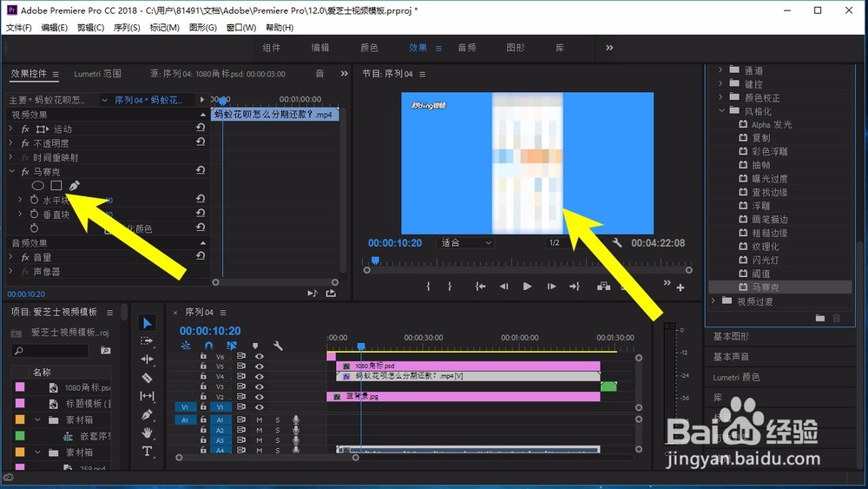
Task: Reset the 不透明度 effect
Action: click(x=201, y=142)
